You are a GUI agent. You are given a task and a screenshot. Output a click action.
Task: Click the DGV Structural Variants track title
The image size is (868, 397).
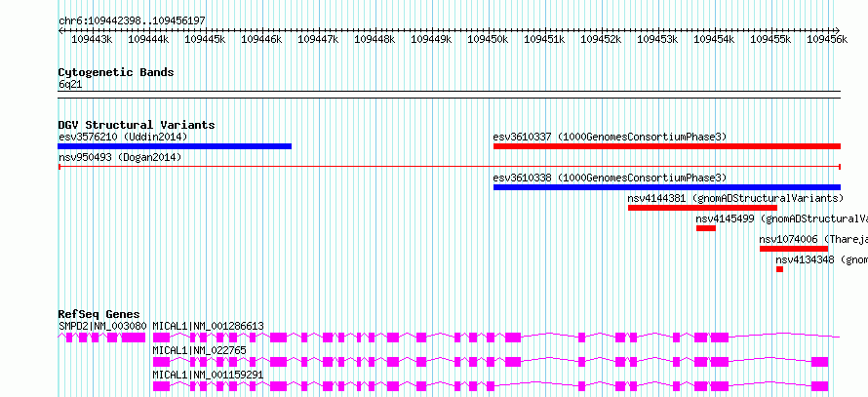tap(137, 125)
